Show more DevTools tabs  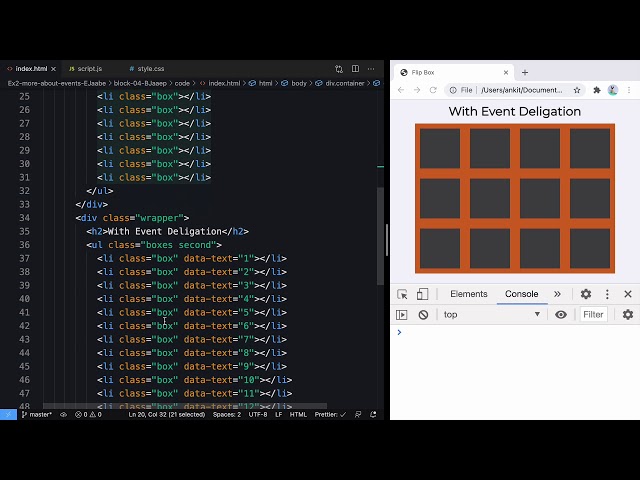tap(557, 294)
